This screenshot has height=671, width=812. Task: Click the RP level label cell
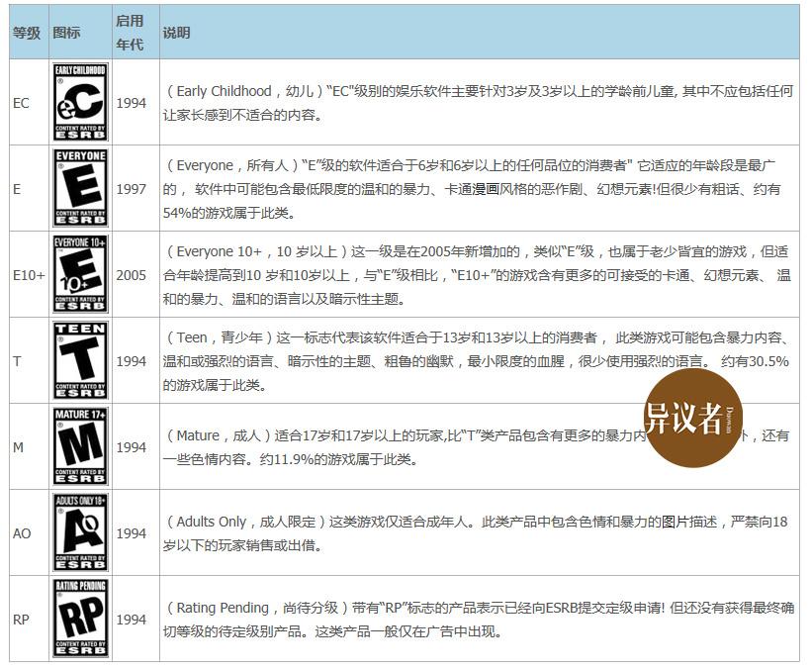(29, 619)
